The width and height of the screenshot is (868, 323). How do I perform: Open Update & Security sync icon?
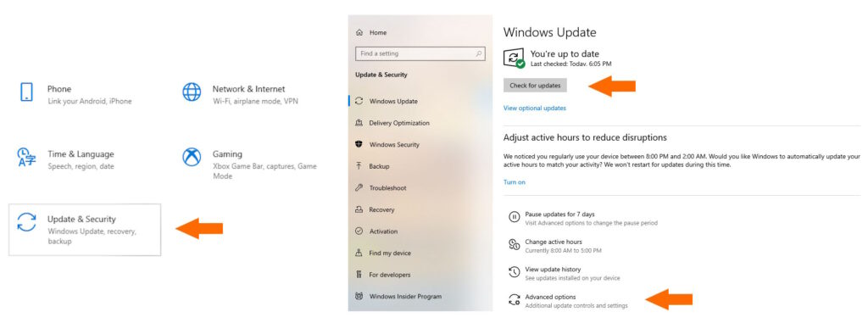tap(26, 222)
